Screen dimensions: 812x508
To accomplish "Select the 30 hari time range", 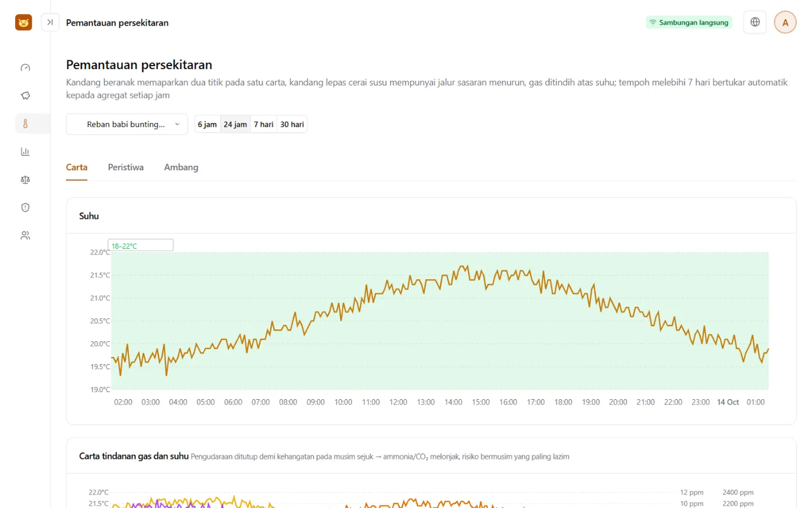I will tap(292, 124).
